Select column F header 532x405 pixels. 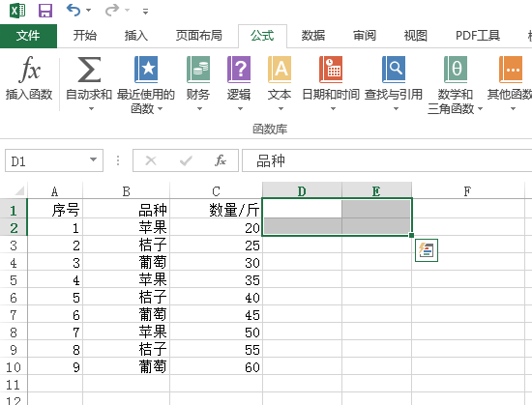467,191
